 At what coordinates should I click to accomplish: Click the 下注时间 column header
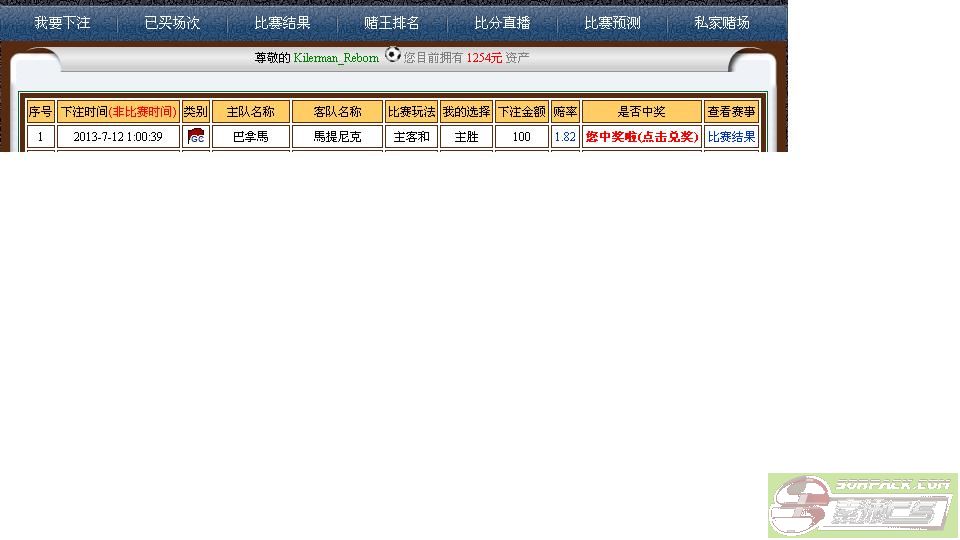(118, 112)
